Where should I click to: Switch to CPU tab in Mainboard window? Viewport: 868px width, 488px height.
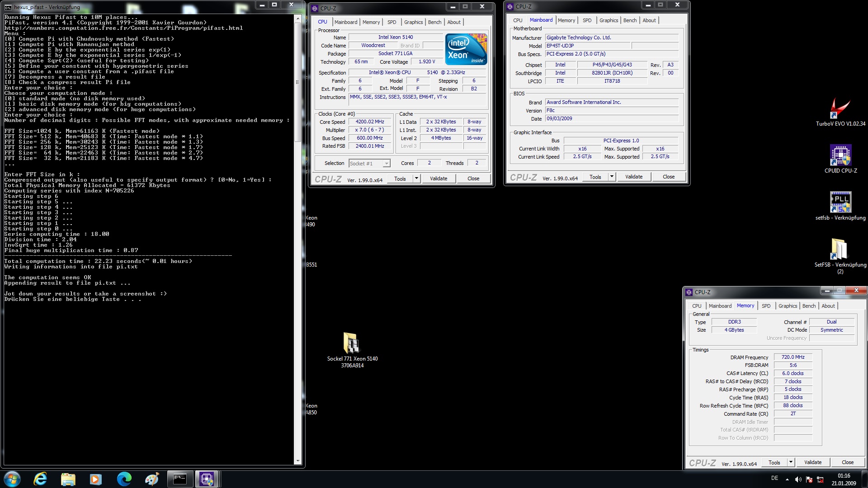(x=518, y=20)
